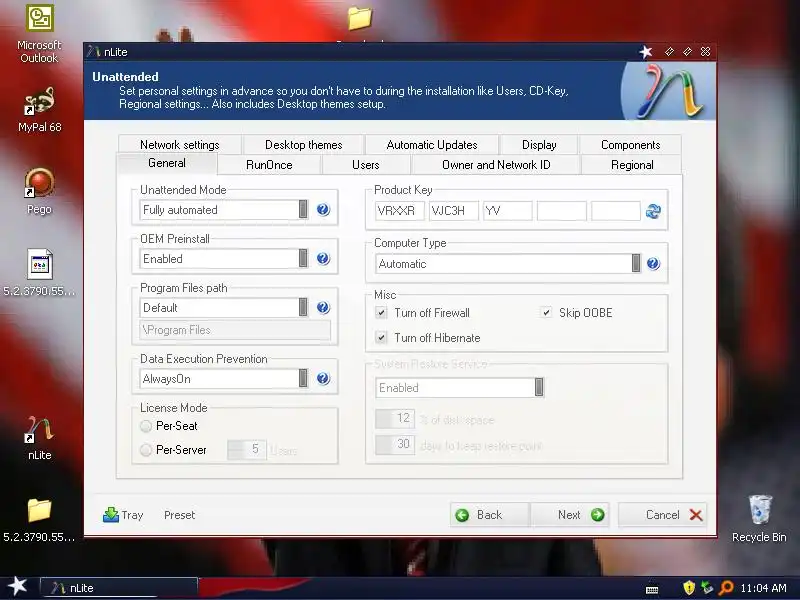Viewport: 800px width, 600px height.
Task: Click the first Product Key field VRXXR
Action: [399, 211]
